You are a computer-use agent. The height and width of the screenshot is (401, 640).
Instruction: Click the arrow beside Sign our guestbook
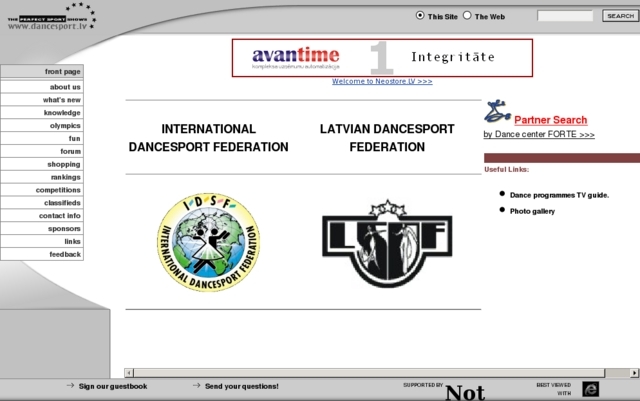click(70, 385)
